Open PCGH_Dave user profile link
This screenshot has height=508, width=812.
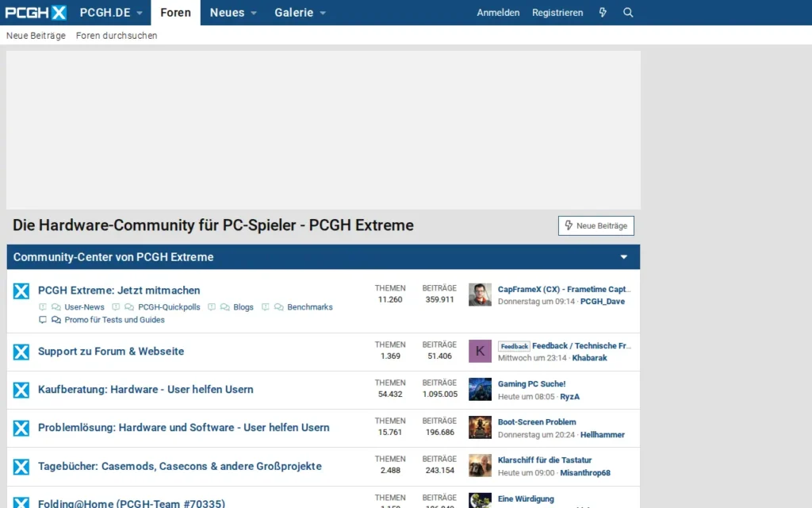(x=603, y=301)
